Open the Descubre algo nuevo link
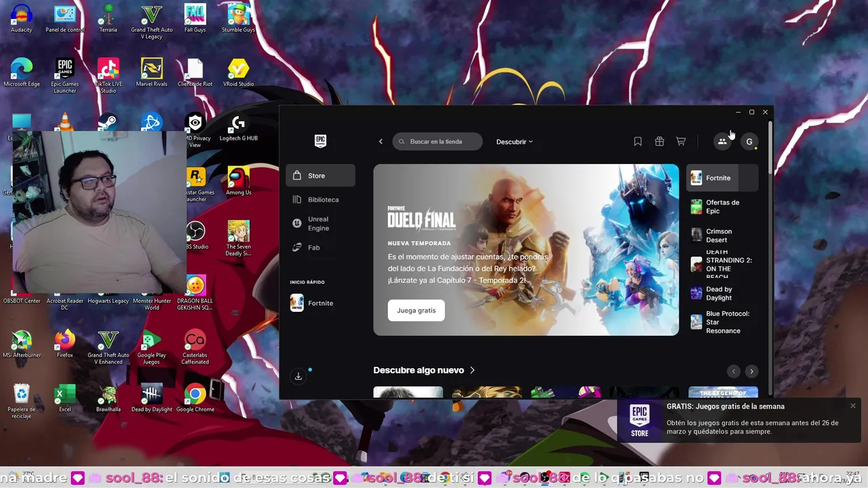Viewport: 868px width, 488px height. 425,370
